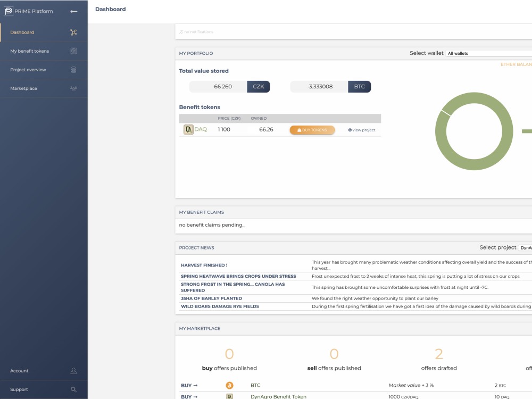Screen dimensions: 532x399
Task: Open Account settings in sidebar
Action: click(44, 371)
